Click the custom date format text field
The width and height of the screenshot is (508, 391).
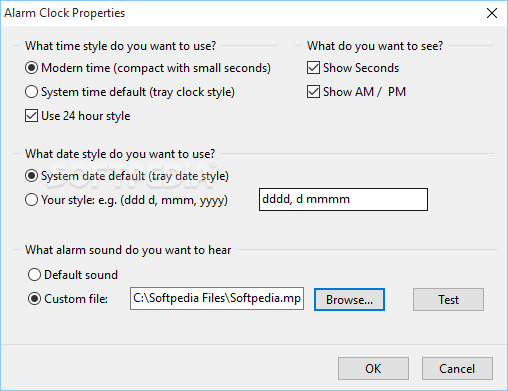click(343, 199)
